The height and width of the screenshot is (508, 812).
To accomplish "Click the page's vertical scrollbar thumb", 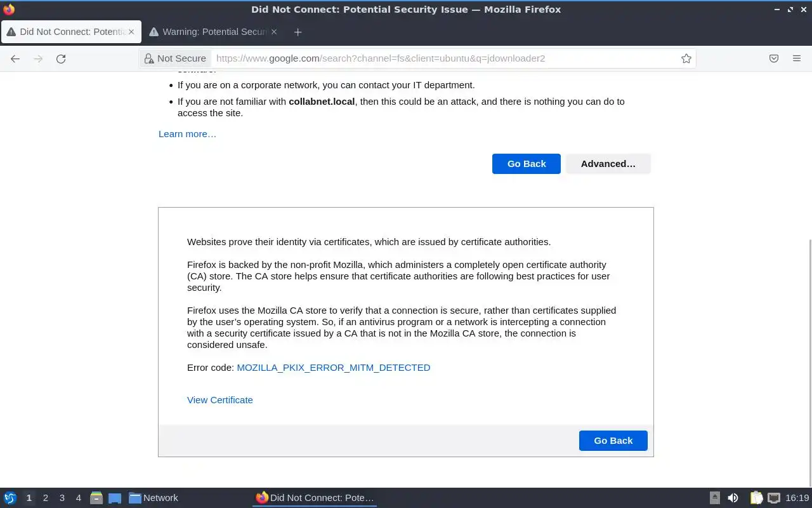I will coord(809,362).
